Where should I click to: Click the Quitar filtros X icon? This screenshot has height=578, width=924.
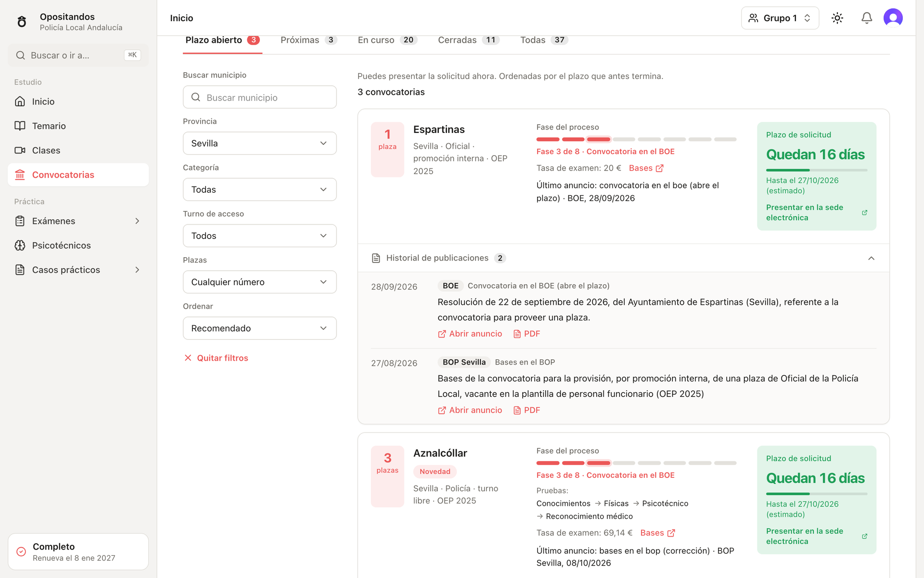188,358
